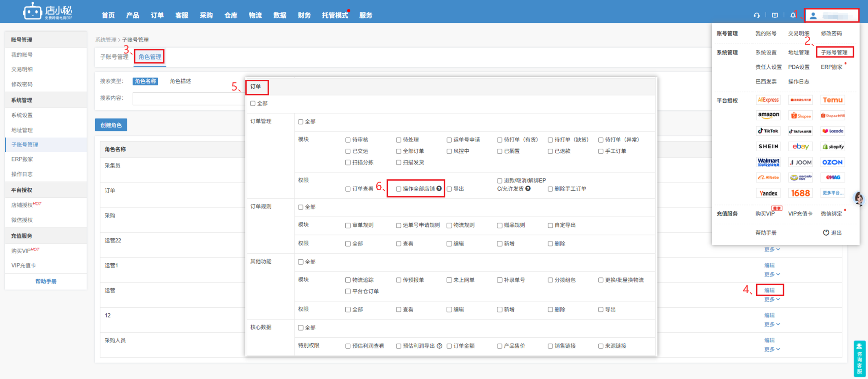Open the AliExpress platform authorization logo
The image size is (868, 379).
click(x=768, y=100)
